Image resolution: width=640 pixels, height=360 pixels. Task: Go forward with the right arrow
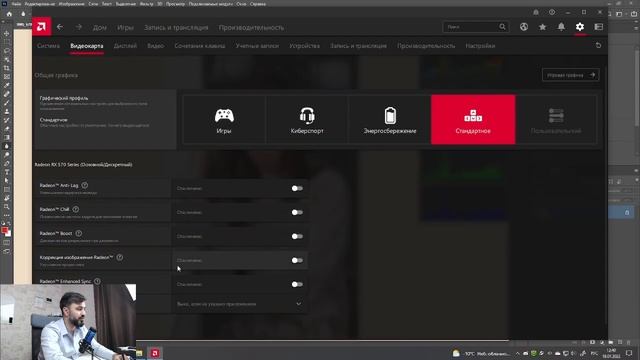point(79,27)
